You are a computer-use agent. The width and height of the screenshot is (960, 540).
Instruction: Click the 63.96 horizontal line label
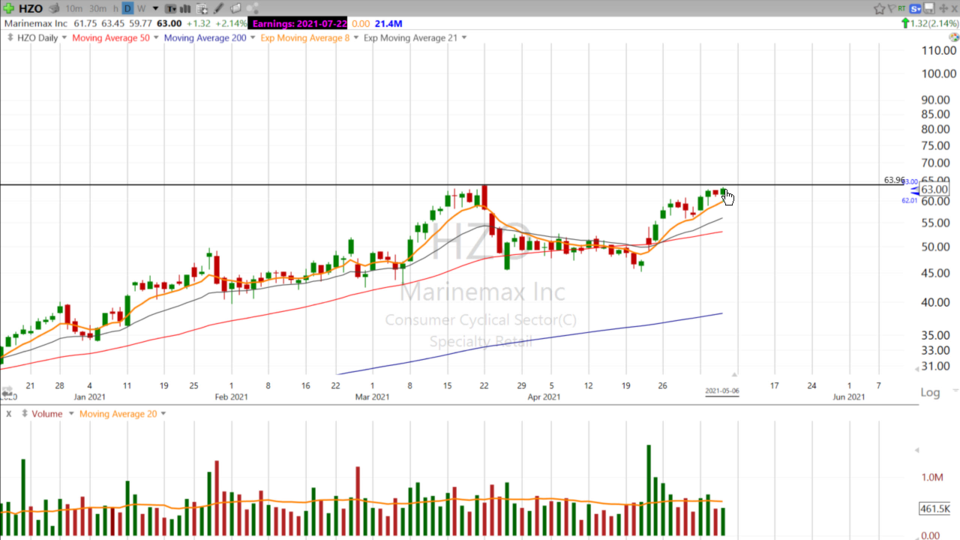click(894, 180)
